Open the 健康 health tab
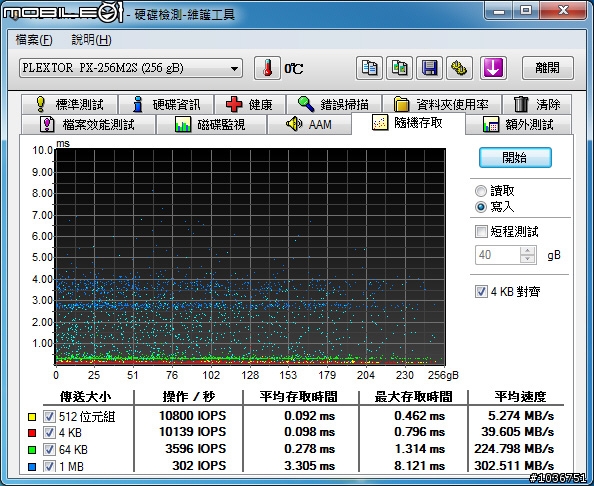Viewport: 594px width, 486px height. 250,104
